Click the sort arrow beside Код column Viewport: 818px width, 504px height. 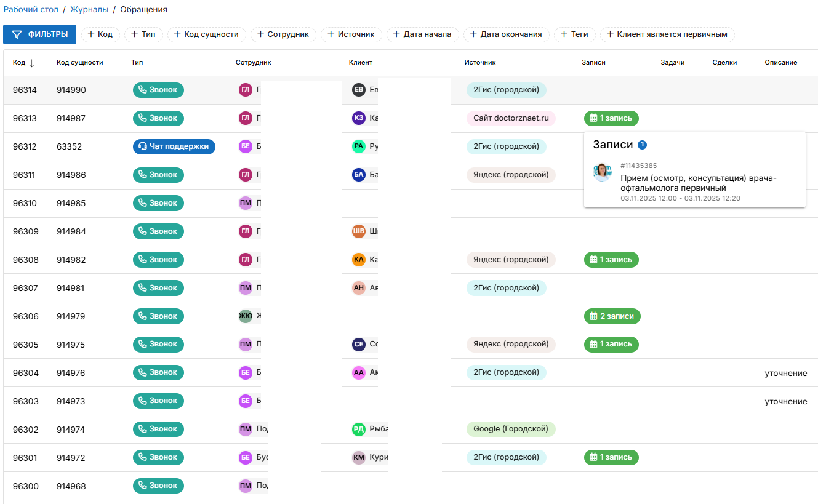(32, 63)
